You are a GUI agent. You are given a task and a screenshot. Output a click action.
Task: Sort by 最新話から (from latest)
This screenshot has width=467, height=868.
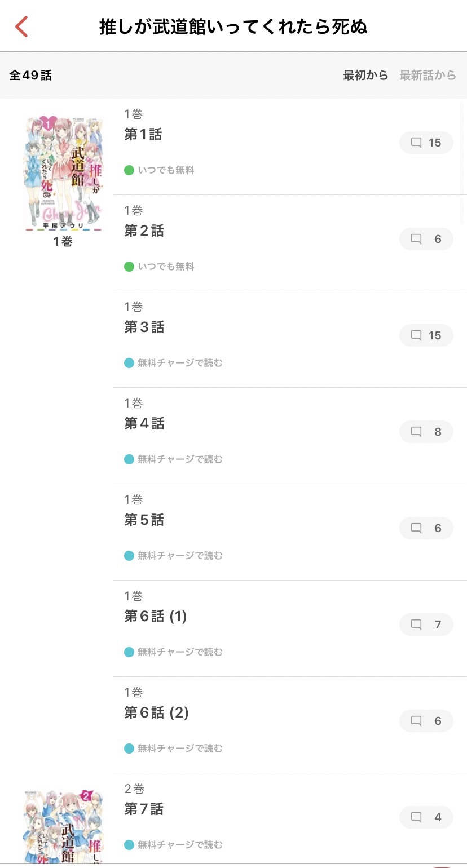(428, 75)
